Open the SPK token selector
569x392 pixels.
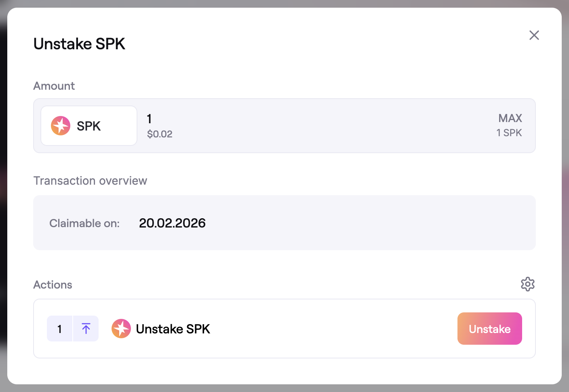click(89, 126)
